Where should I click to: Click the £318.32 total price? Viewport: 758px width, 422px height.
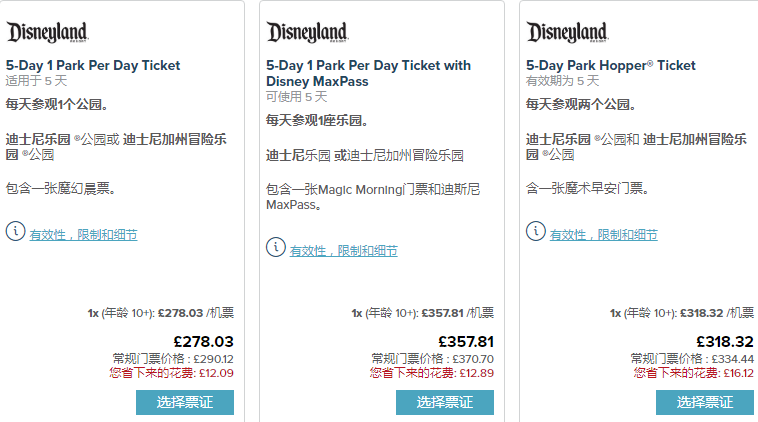click(724, 341)
